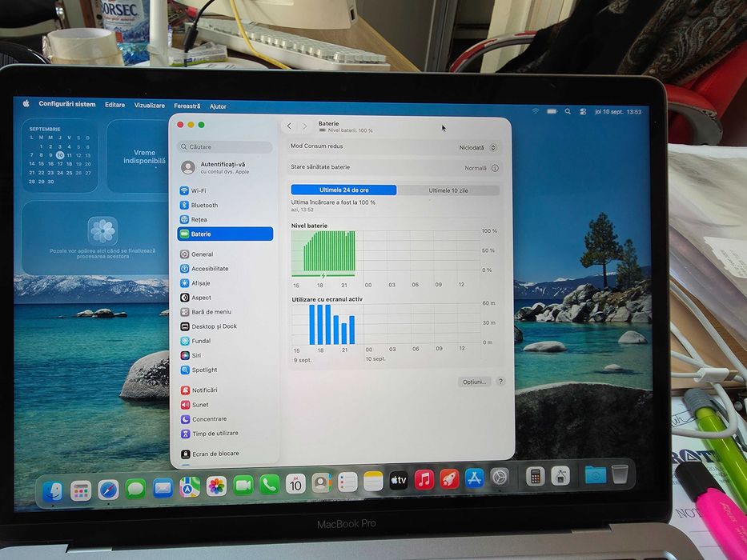Open Spotlight search from menu bar

pyautogui.click(x=568, y=111)
